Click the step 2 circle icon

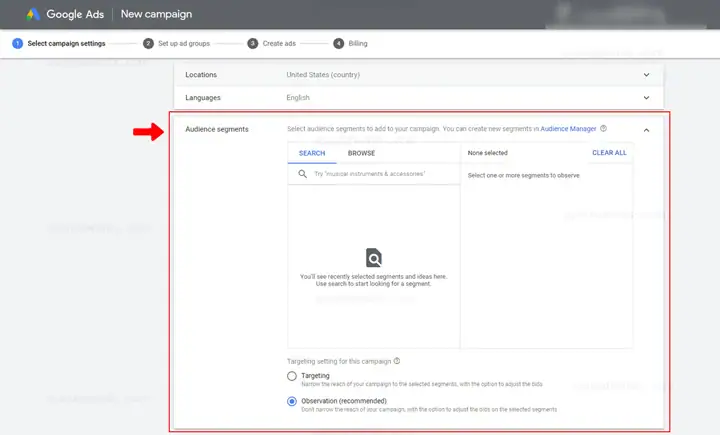tap(148, 44)
